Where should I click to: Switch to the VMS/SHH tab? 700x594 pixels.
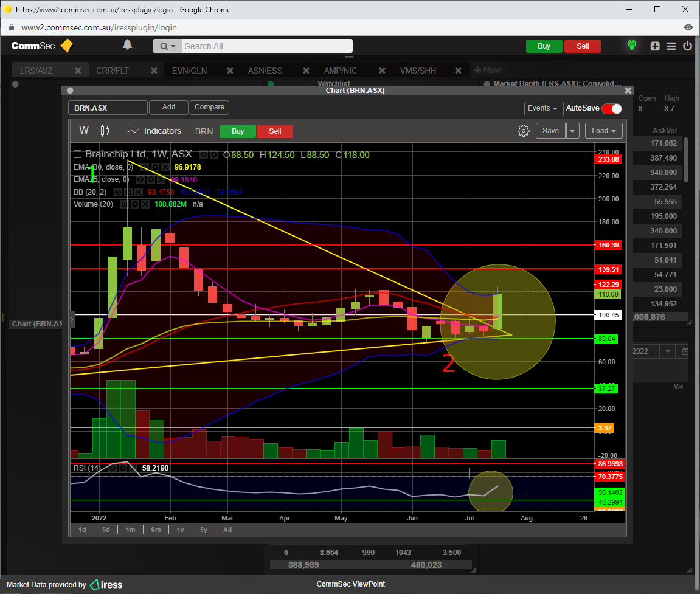(418, 71)
